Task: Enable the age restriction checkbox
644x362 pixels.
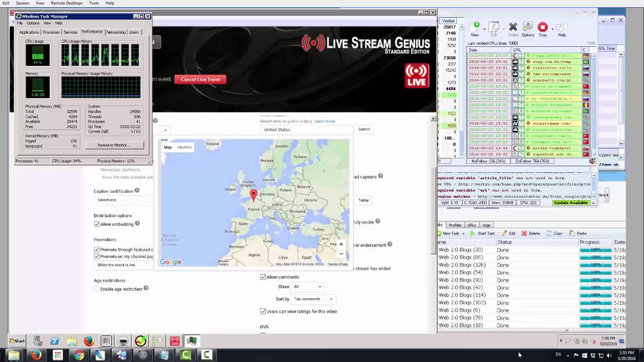Action: click(97, 289)
